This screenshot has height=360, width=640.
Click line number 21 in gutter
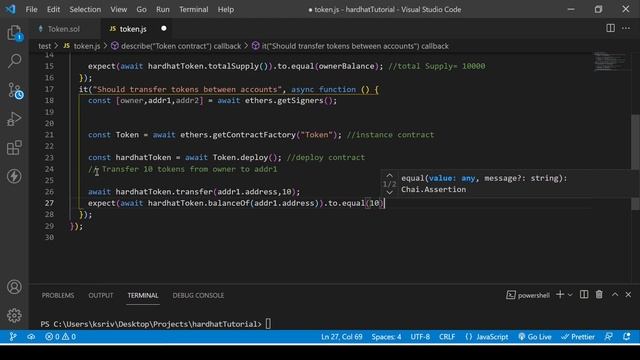click(x=49, y=135)
